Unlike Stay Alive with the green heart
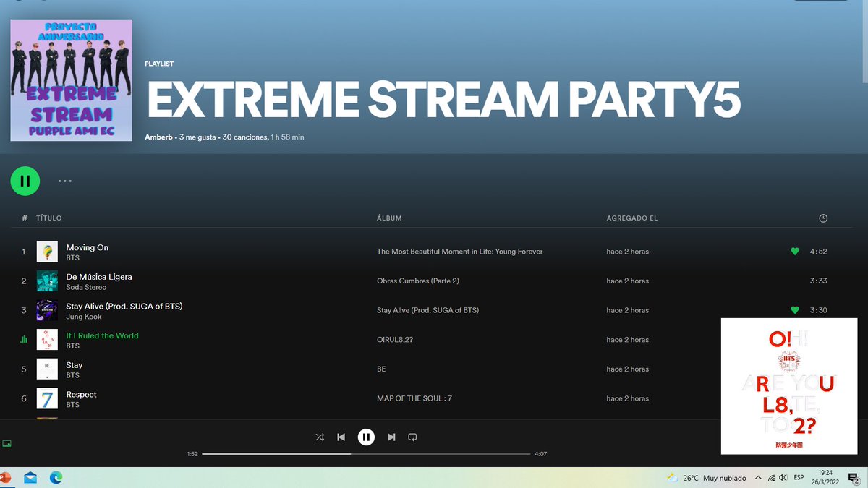 (x=795, y=310)
